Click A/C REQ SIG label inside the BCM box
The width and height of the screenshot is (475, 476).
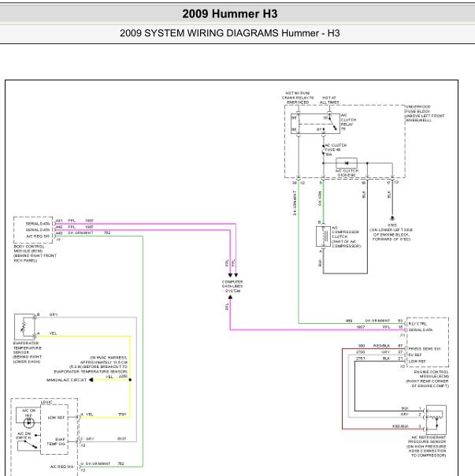tap(38, 236)
